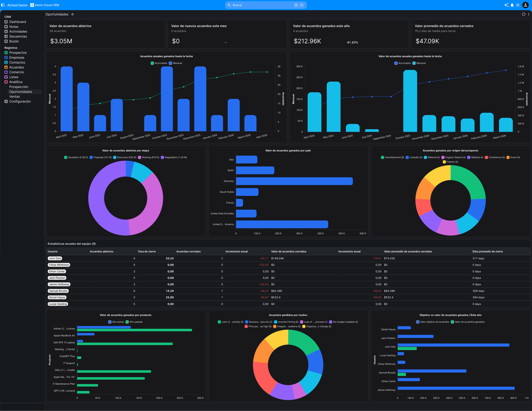Click the Configuración gear icon
532x411 pixels.
(x=6, y=101)
